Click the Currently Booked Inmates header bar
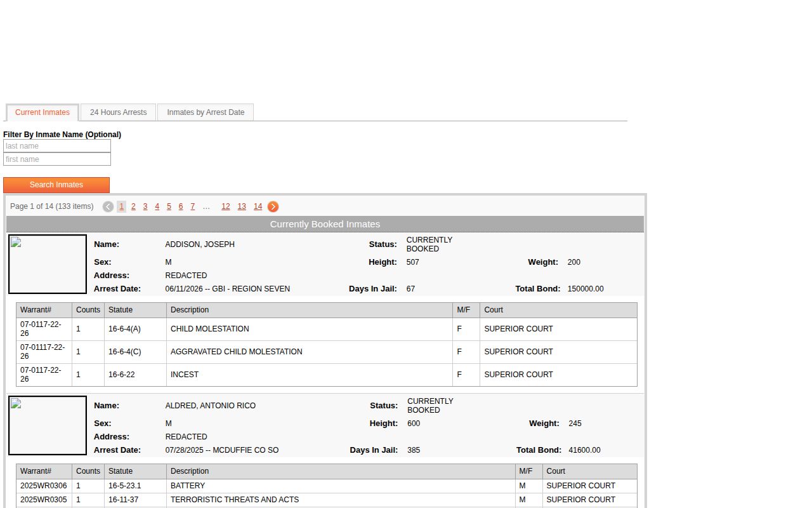 (325, 224)
